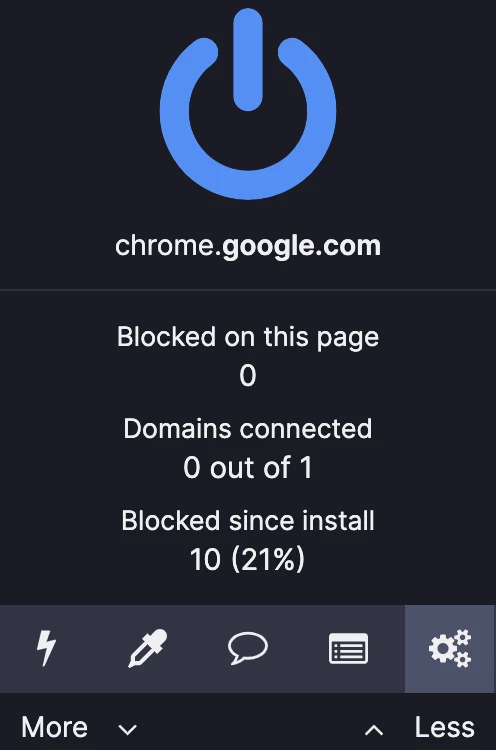Click the down chevron beside More
Viewport: 496px width, 750px height.
pyautogui.click(x=128, y=729)
